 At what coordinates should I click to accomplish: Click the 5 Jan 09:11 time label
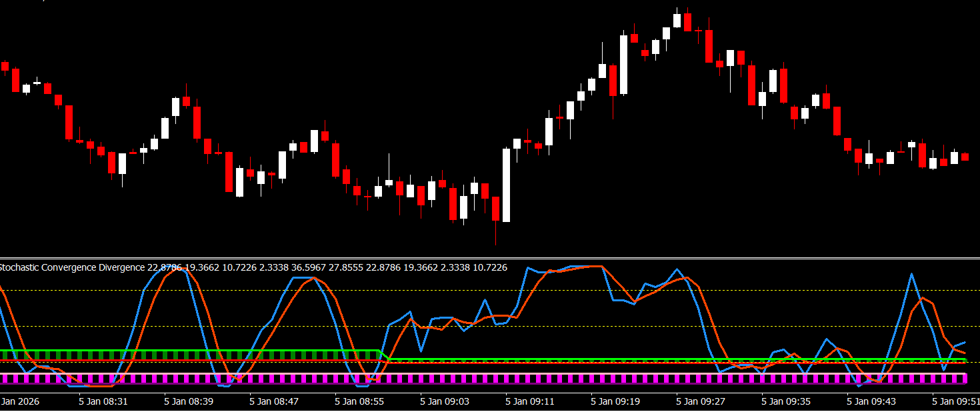click(x=530, y=401)
